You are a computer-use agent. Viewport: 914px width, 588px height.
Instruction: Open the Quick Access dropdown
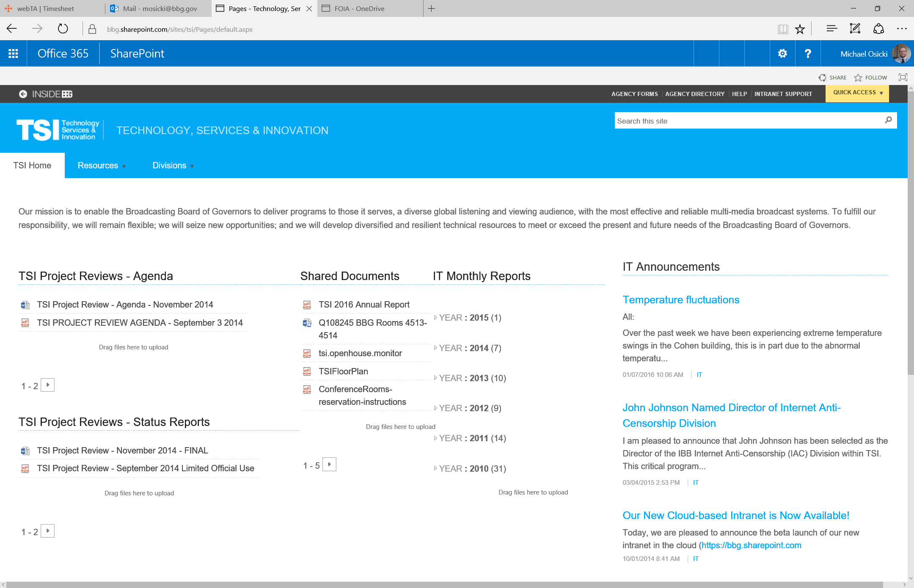(857, 93)
